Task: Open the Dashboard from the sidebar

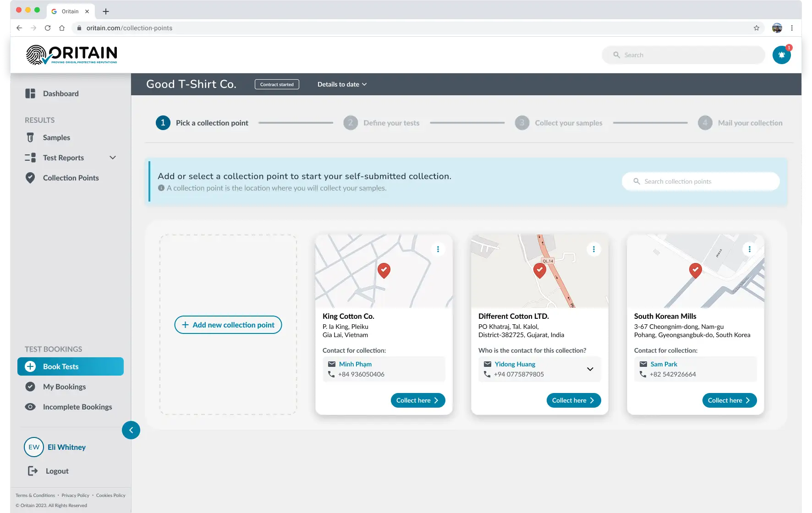Action: 60,93
